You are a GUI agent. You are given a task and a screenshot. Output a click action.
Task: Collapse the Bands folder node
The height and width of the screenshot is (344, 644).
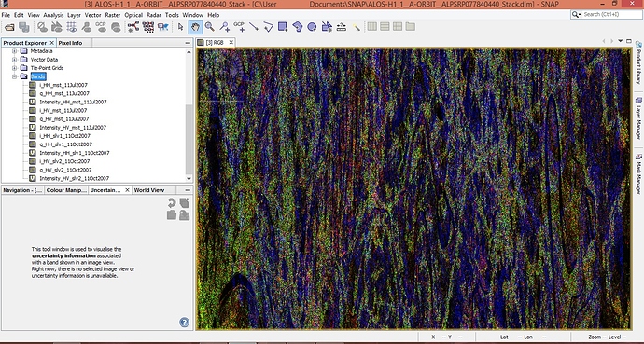coord(14,76)
